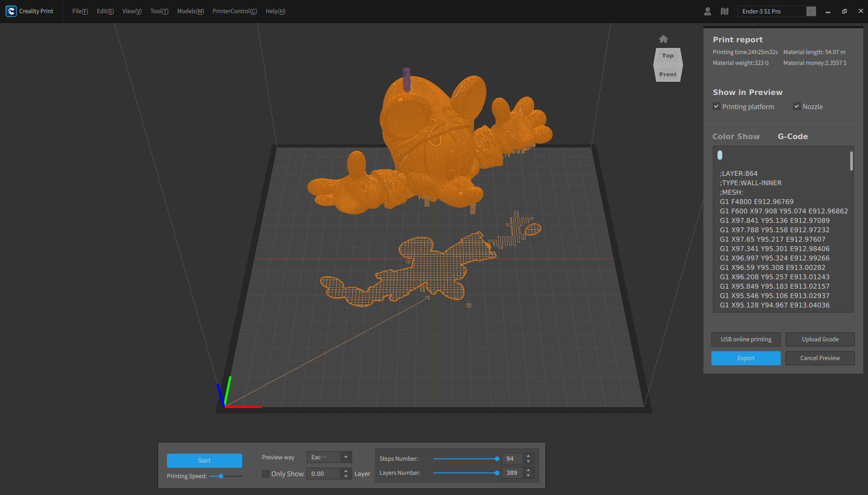Screen dimensions: 868x495
Task: Switch to the G-Code tab
Action: point(793,136)
